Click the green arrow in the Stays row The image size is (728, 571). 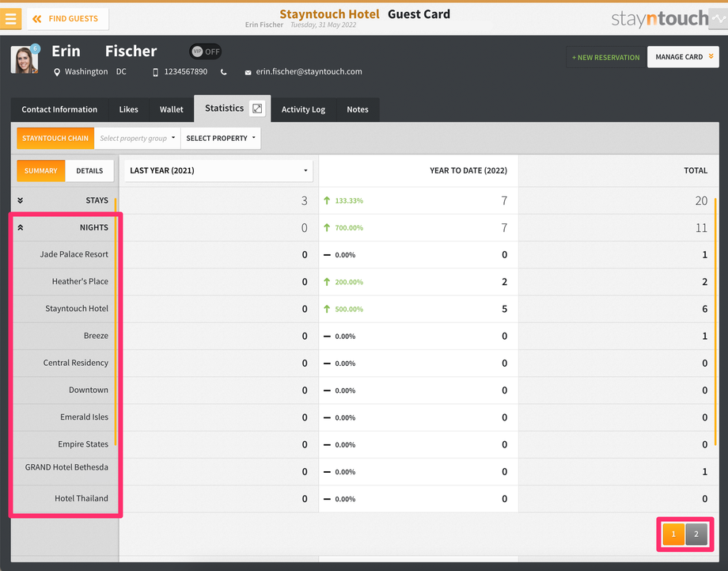click(x=327, y=200)
